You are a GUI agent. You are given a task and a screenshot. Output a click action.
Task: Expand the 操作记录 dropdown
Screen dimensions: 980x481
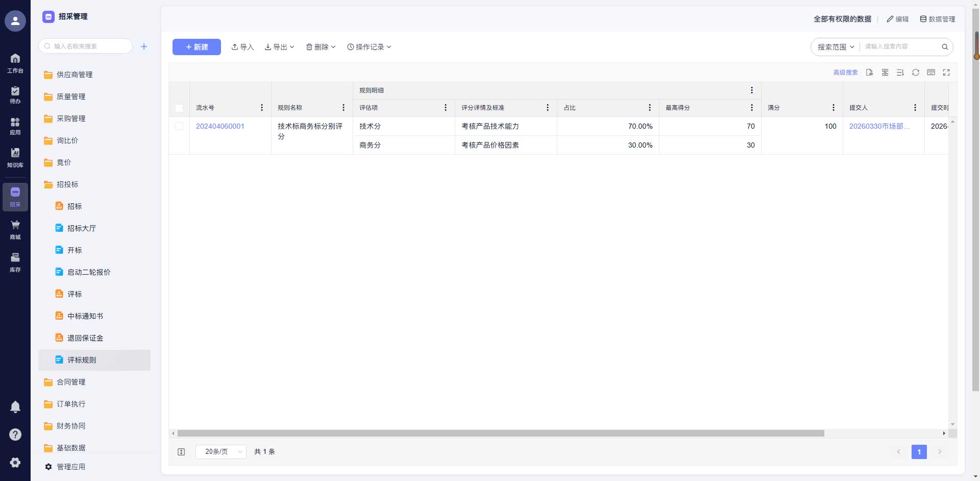click(x=369, y=47)
